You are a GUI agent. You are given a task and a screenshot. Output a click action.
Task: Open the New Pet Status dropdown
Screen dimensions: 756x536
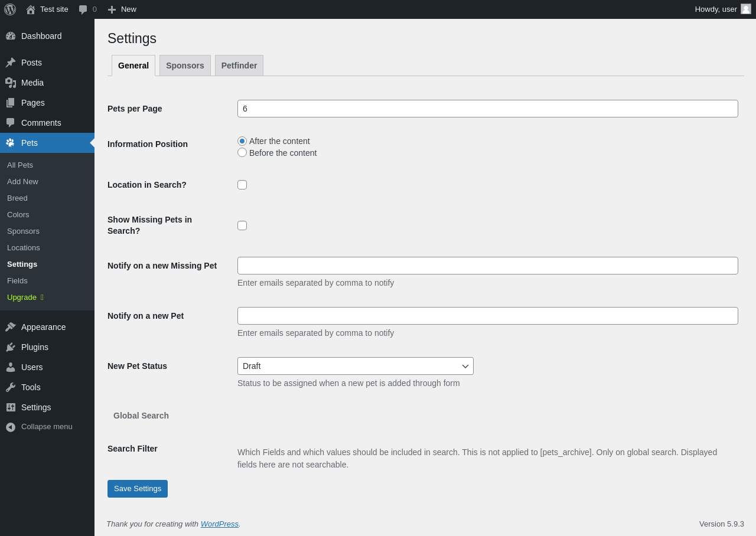click(356, 366)
